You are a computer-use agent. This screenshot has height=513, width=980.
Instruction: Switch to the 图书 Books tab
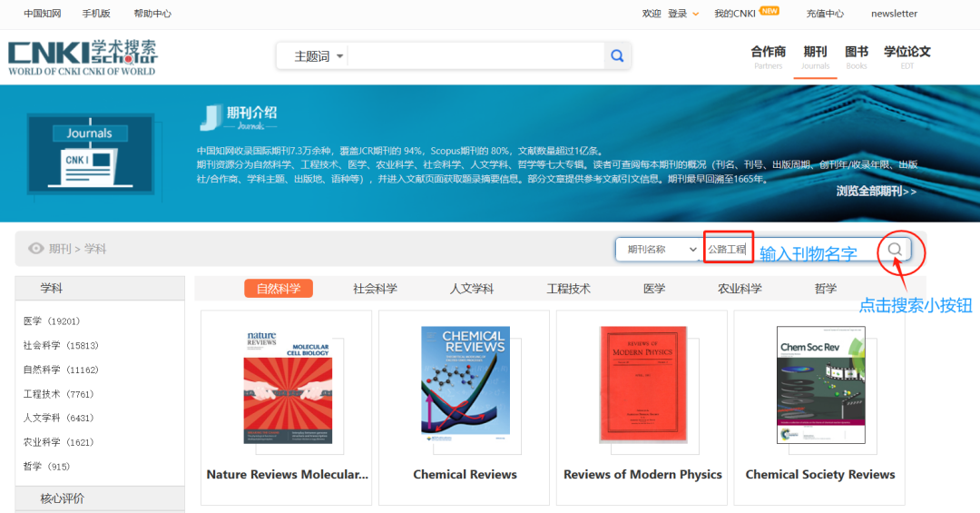[857, 57]
